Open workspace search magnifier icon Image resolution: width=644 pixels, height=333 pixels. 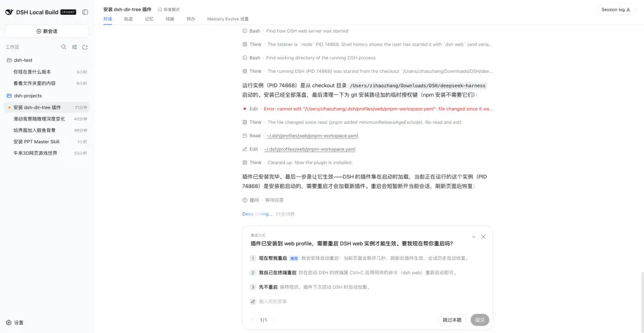[x=64, y=47]
